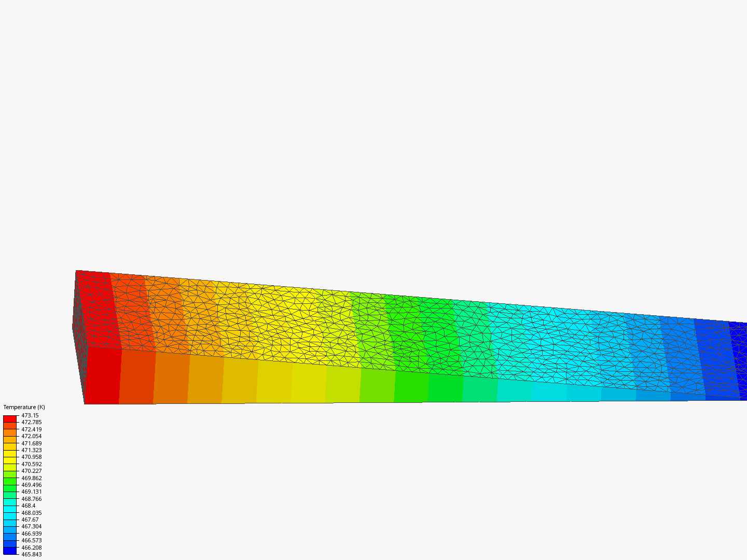Select the red swatch between 473.15 and 472.785
Viewport: 747px width, 560px height.
point(10,418)
